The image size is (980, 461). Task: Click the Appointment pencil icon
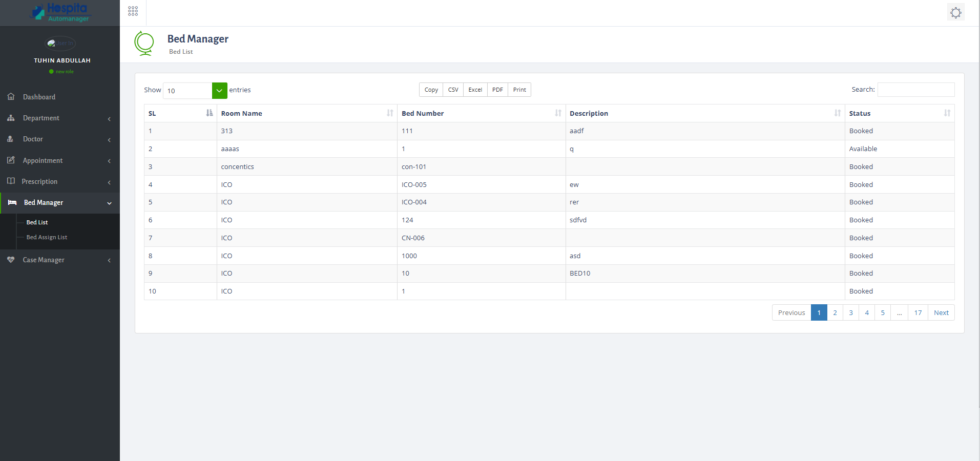pos(11,160)
